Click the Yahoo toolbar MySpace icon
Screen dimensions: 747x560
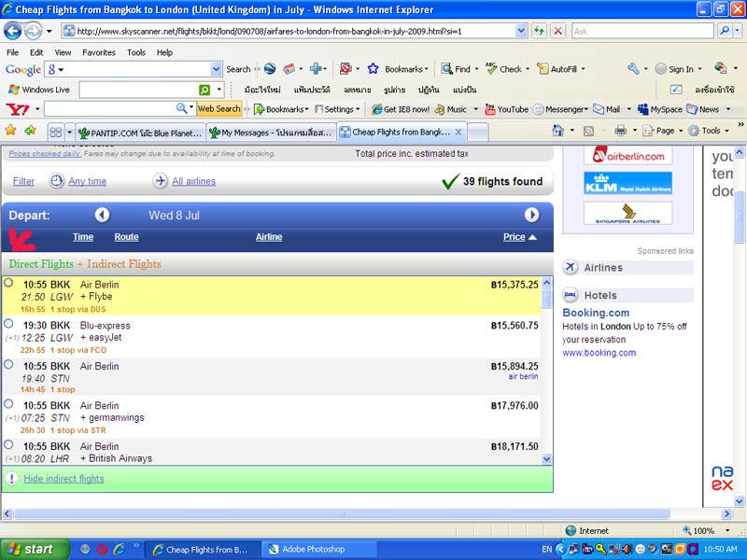pos(642,109)
